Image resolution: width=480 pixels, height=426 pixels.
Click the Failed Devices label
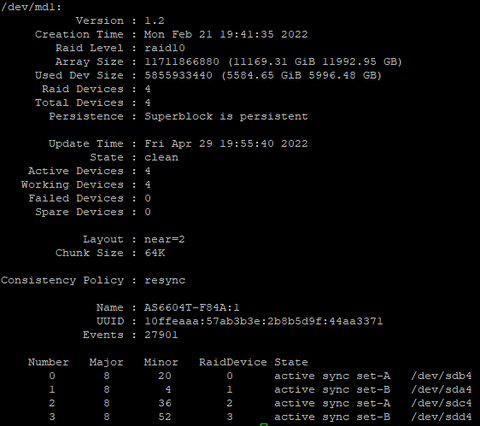point(76,198)
